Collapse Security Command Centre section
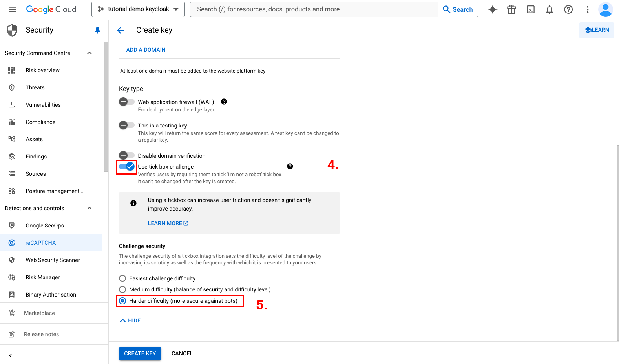 [x=89, y=53]
